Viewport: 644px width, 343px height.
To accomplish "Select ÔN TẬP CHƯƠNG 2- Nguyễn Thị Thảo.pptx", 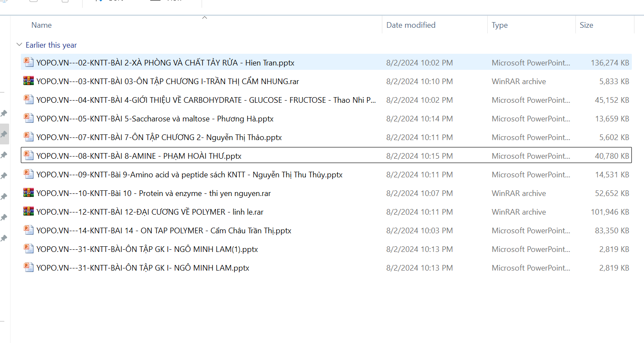I will 159,137.
